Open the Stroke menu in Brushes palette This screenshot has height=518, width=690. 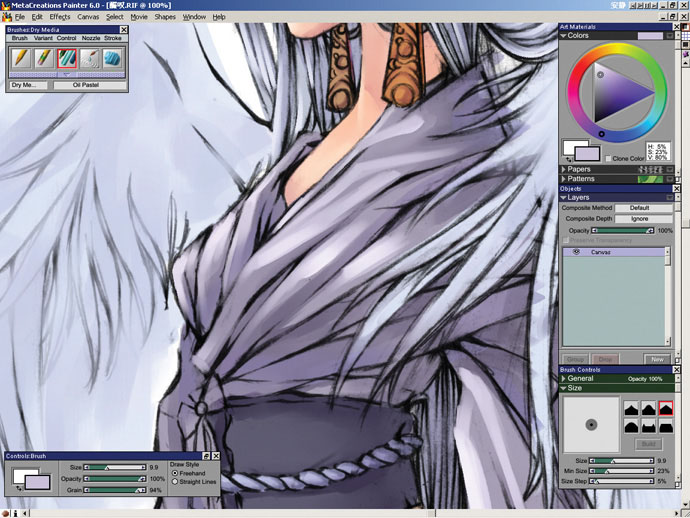[x=113, y=38]
